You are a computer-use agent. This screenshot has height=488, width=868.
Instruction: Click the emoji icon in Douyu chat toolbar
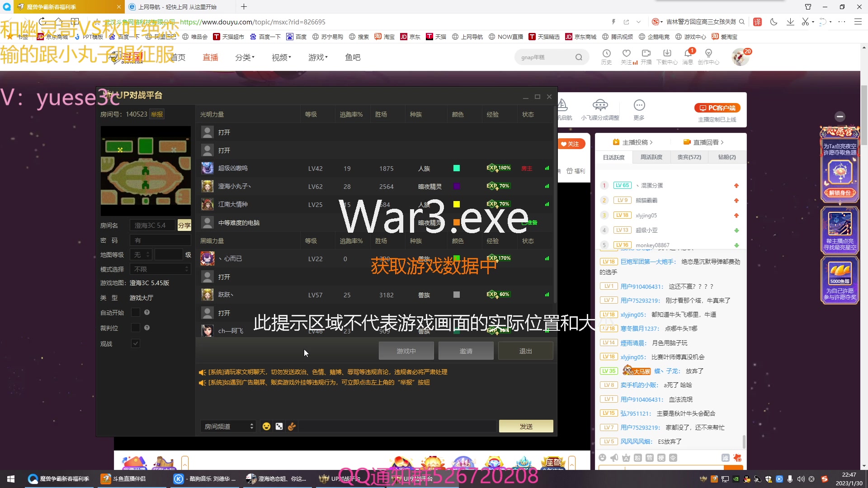click(x=602, y=458)
